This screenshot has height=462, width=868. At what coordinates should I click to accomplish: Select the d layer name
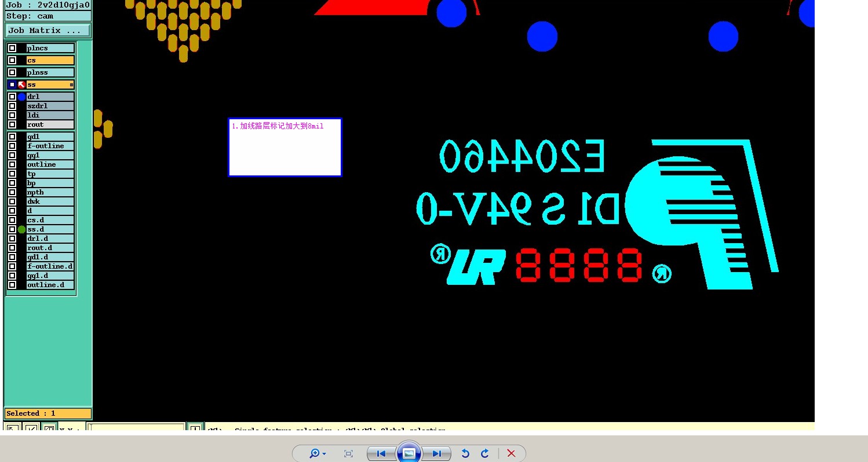[50, 211]
